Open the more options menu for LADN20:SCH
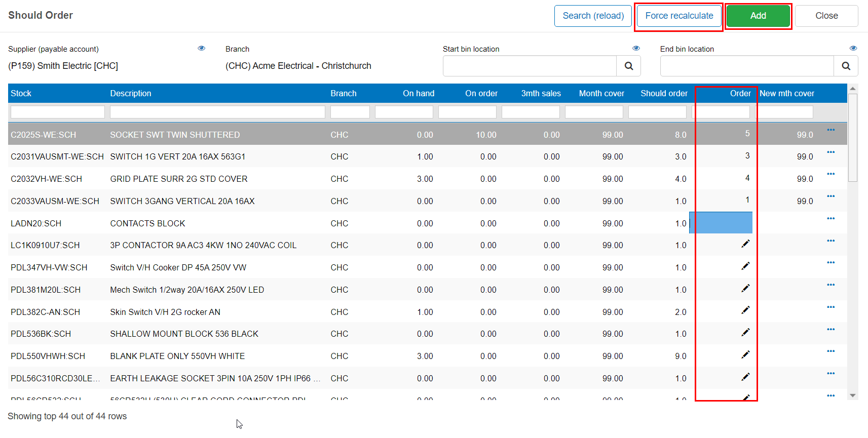 831,219
